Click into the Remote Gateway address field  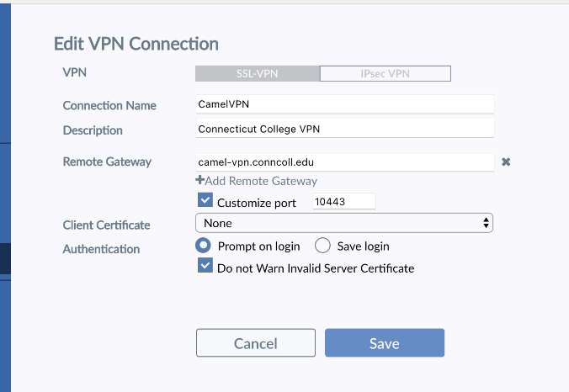(x=343, y=162)
